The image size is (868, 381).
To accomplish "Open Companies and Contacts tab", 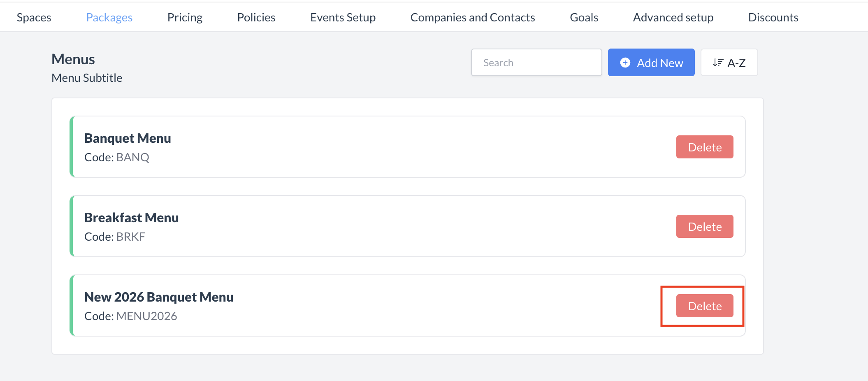I will pos(473,17).
